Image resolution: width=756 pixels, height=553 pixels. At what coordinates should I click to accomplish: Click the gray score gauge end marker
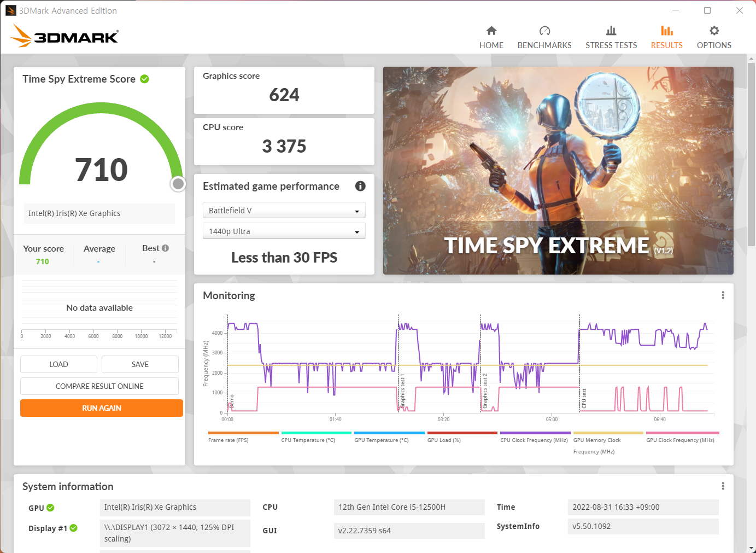point(178,184)
